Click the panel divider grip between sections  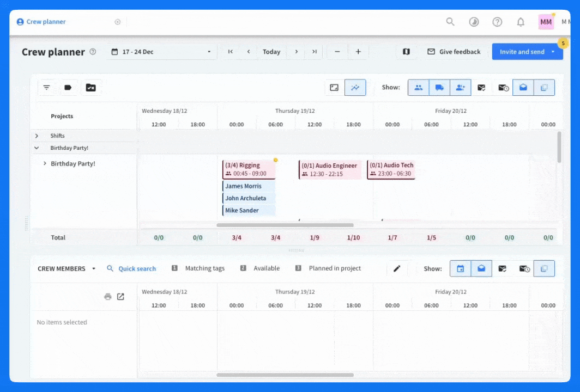coord(296,250)
